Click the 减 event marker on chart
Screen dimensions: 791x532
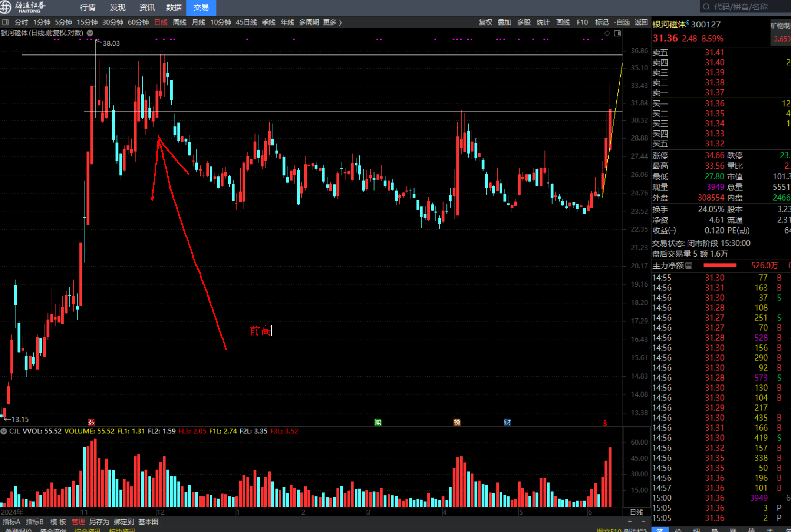(378, 422)
